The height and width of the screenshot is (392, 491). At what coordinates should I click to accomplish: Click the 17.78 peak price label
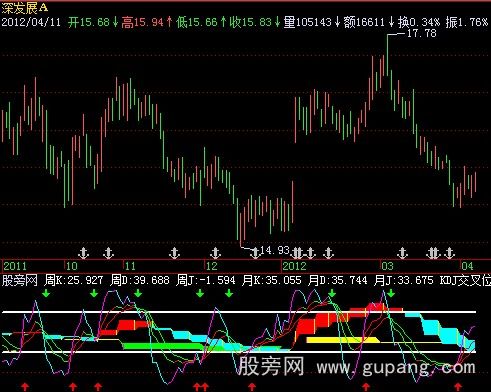pyautogui.click(x=422, y=33)
